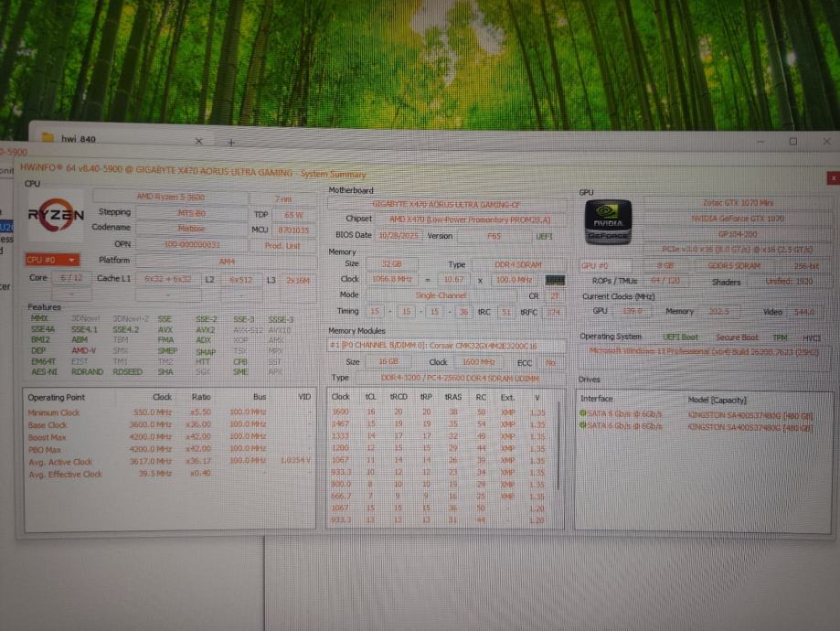
Task: Click the TDP 65 W value
Action: (293, 215)
